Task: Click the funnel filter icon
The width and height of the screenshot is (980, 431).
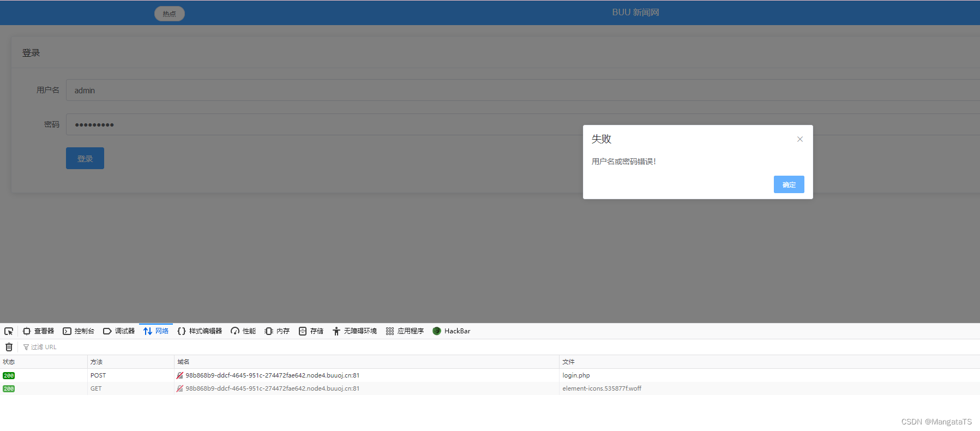Action: click(x=26, y=347)
